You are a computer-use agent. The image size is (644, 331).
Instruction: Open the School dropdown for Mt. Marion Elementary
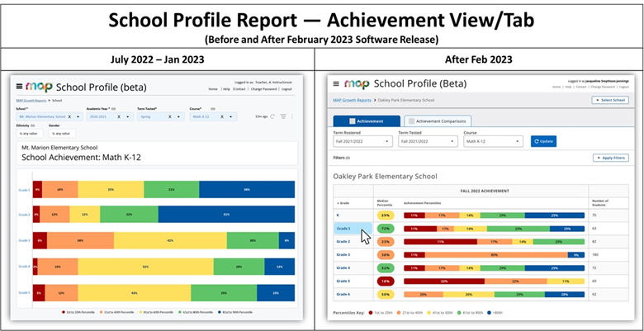click(50, 117)
